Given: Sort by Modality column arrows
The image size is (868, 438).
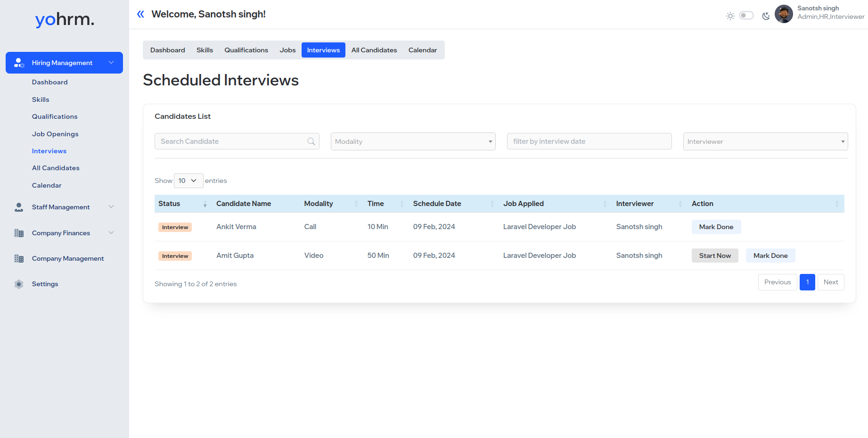Looking at the screenshot, I should (356, 204).
